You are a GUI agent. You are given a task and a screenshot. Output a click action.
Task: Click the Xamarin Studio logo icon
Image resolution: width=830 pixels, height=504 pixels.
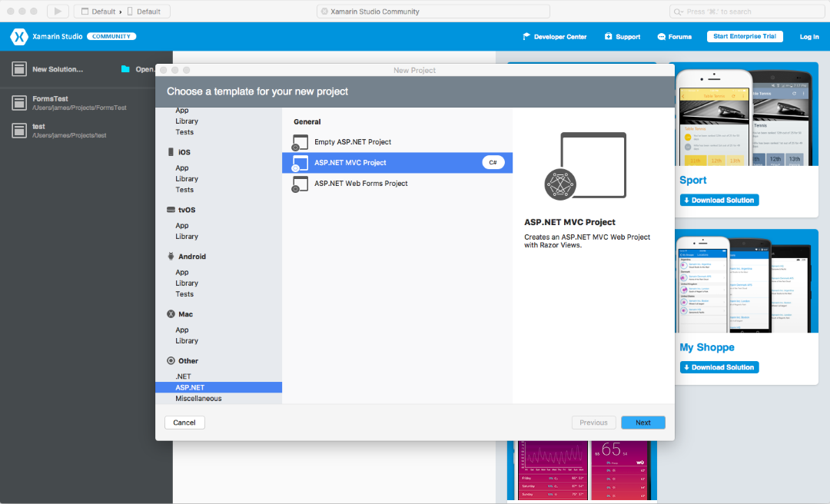point(19,37)
